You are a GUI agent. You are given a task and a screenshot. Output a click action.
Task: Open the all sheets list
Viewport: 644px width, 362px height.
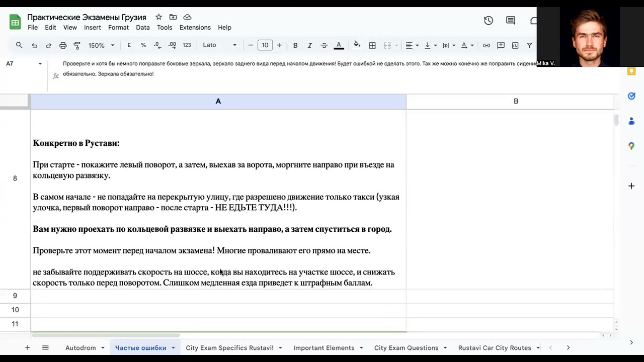(x=45, y=348)
